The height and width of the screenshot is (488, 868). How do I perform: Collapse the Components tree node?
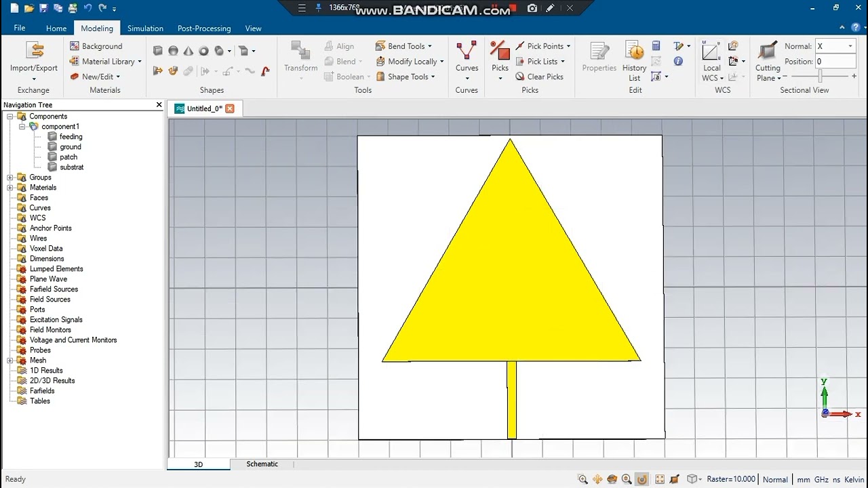pyautogui.click(x=10, y=117)
